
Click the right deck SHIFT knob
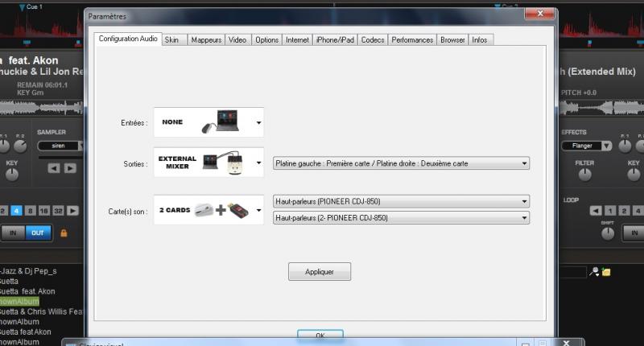coord(608,233)
